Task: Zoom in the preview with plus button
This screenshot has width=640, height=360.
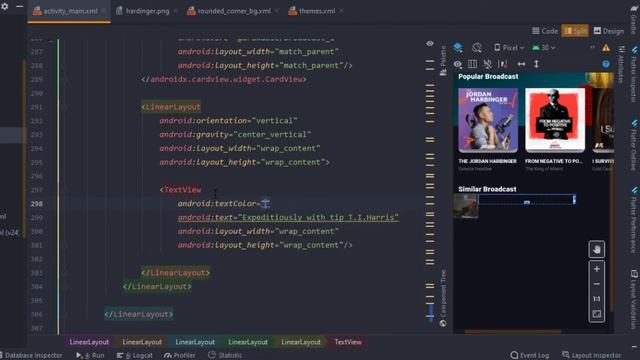Action: (x=596, y=269)
